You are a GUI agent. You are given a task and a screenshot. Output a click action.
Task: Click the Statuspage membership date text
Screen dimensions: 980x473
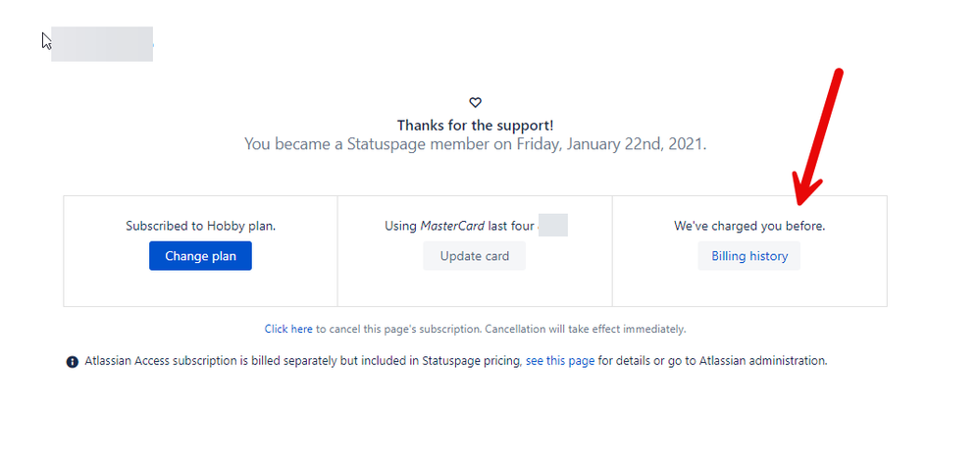pyautogui.click(x=475, y=144)
